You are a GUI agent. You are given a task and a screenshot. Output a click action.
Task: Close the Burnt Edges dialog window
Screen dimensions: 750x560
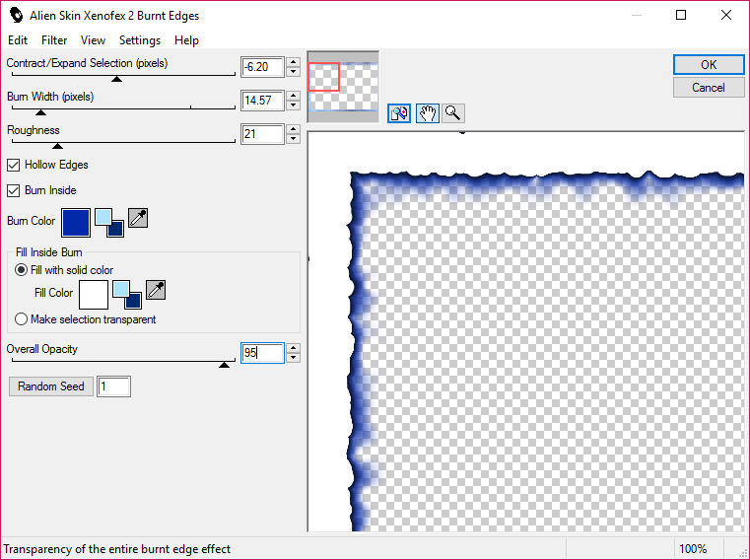click(x=726, y=16)
